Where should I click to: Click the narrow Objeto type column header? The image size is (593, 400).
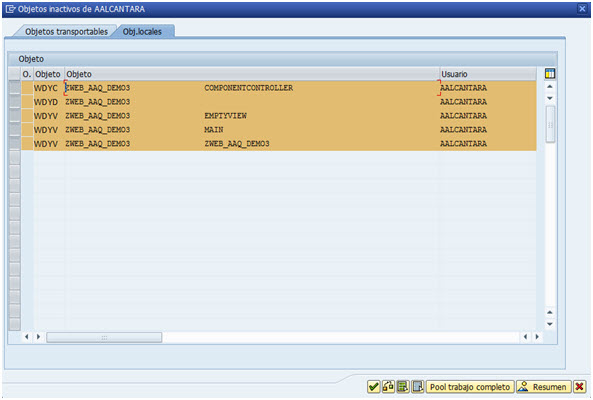tap(48, 74)
